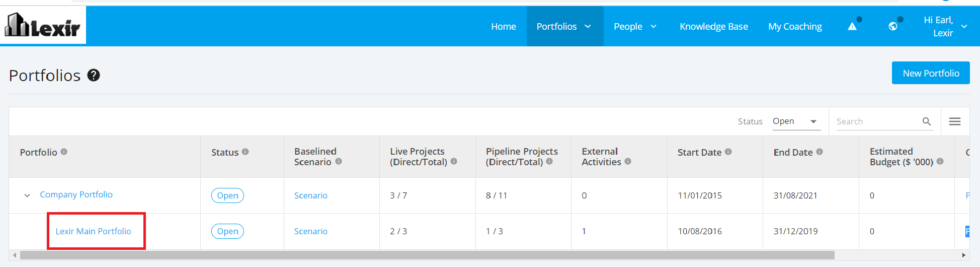Click the chevron next to People menu
Image resolution: width=980 pixels, height=267 pixels.
pos(654,26)
